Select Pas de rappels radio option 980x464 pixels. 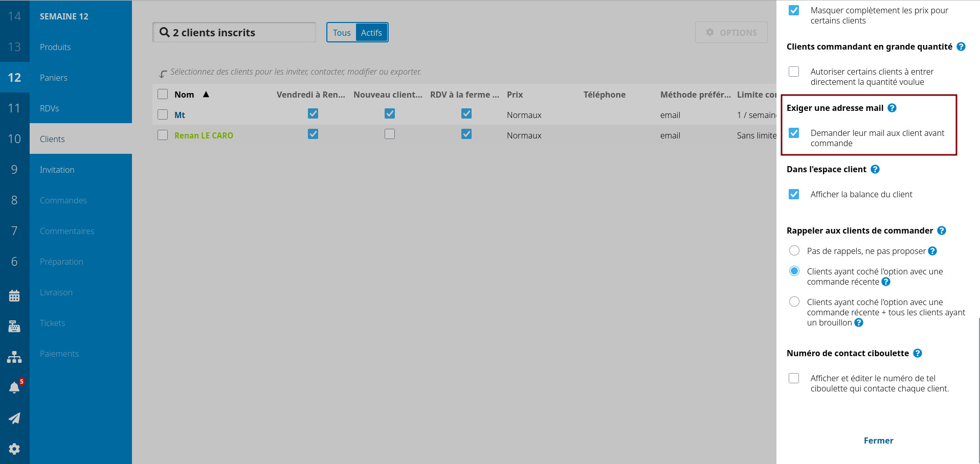(x=794, y=250)
